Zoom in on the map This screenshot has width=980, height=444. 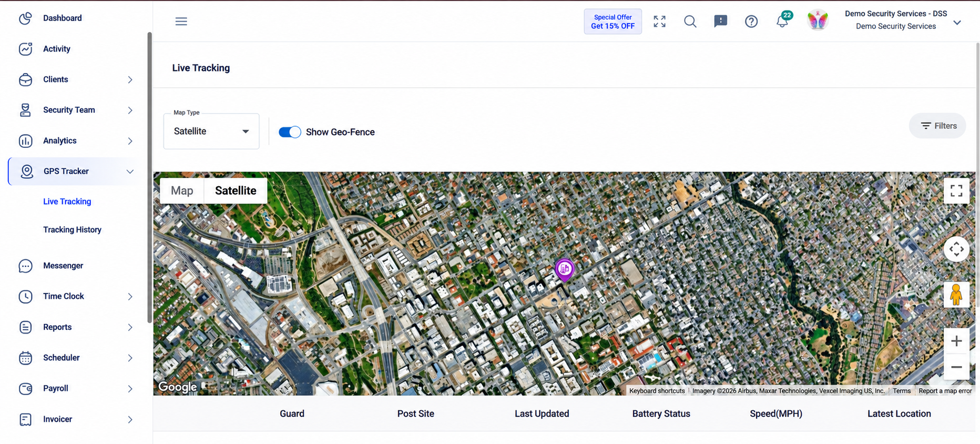click(x=956, y=341)
